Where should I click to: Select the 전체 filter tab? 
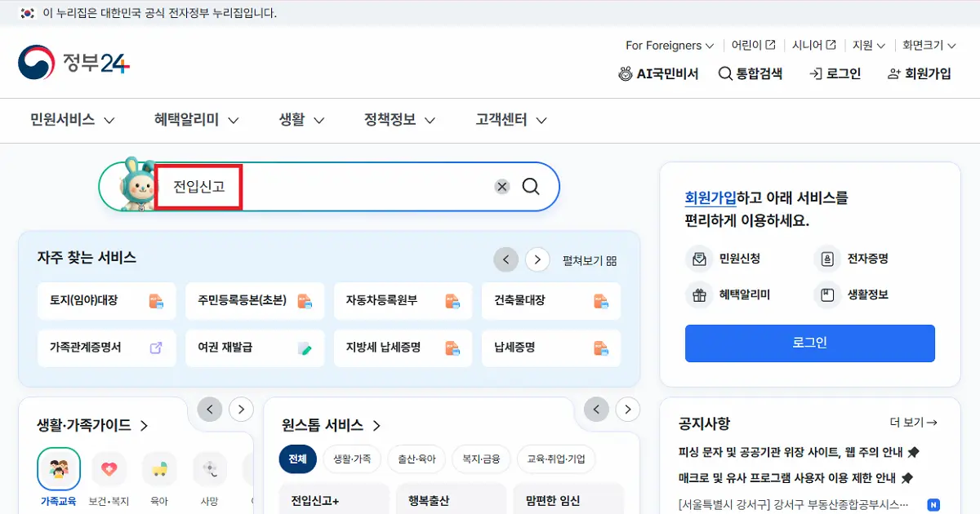[x=297, y=459]
